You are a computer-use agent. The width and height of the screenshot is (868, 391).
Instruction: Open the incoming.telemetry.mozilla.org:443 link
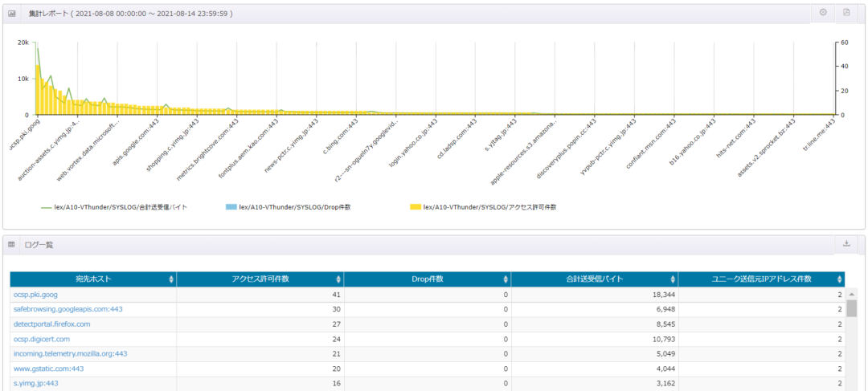(x=71, y=353)
